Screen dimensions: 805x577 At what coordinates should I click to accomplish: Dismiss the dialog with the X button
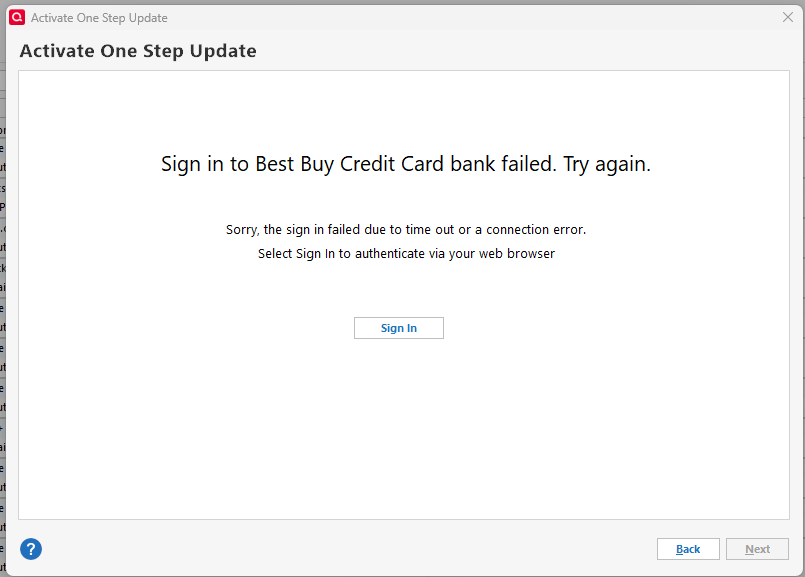(x=789, y=17)
